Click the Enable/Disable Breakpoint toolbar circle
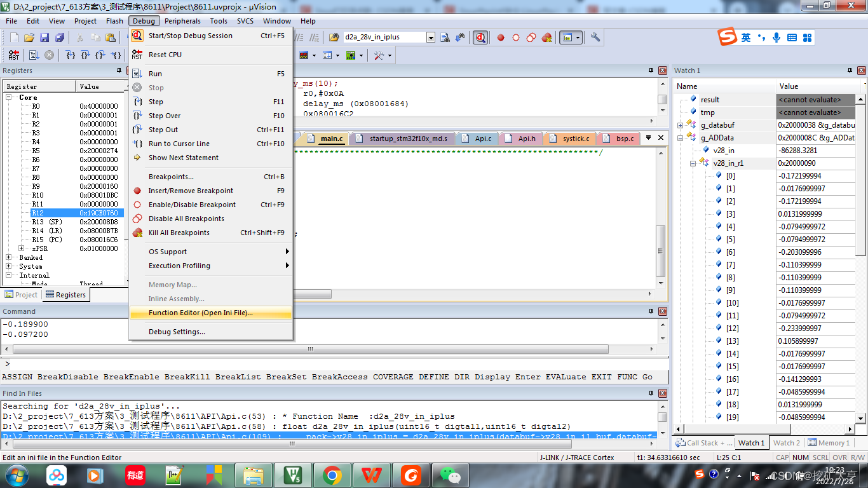 [x=516, y=37]
